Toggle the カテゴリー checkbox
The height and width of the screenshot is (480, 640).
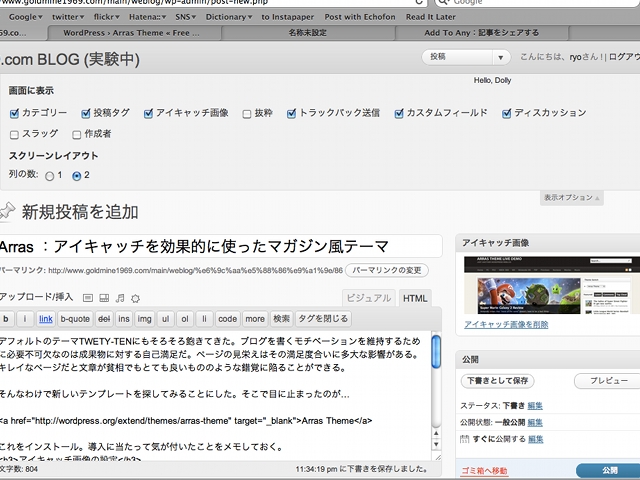click(x=14, y=113)
